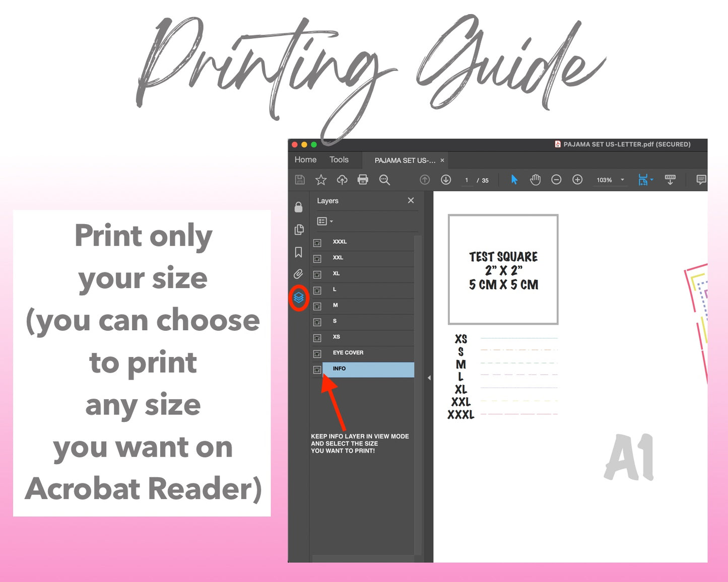
Task: Expand the Layers options menu dropdown
Action: coord(324,221)
